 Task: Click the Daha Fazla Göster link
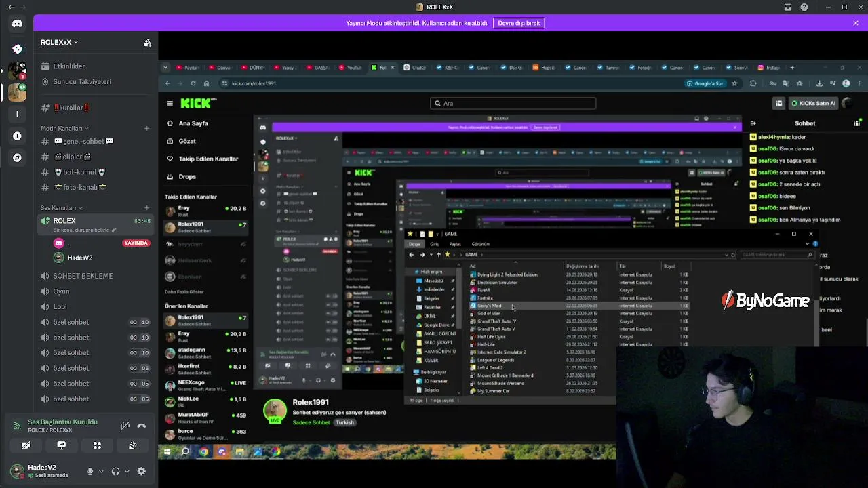(184, 291)
